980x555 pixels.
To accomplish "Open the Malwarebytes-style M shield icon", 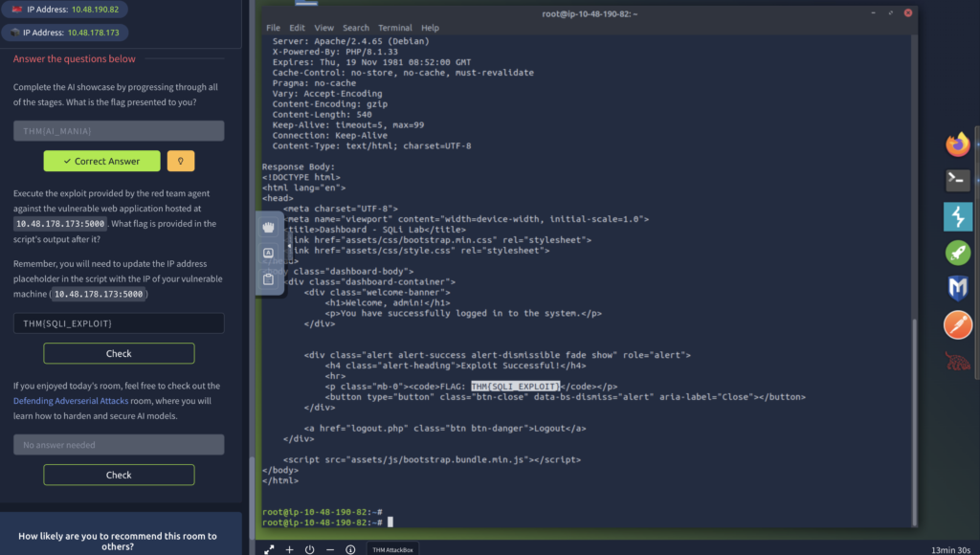I will (x=957, y=287).
